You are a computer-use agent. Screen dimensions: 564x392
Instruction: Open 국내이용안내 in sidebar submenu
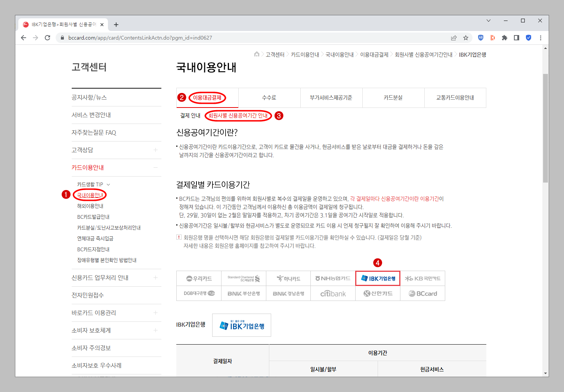pyautogui.click(x=90, y=195)
